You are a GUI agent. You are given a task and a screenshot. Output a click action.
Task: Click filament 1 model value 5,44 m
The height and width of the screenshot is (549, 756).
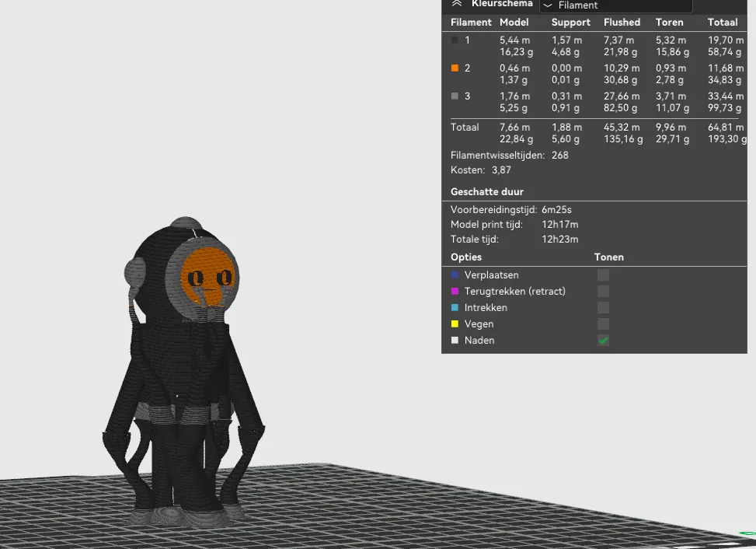[514, 40]
